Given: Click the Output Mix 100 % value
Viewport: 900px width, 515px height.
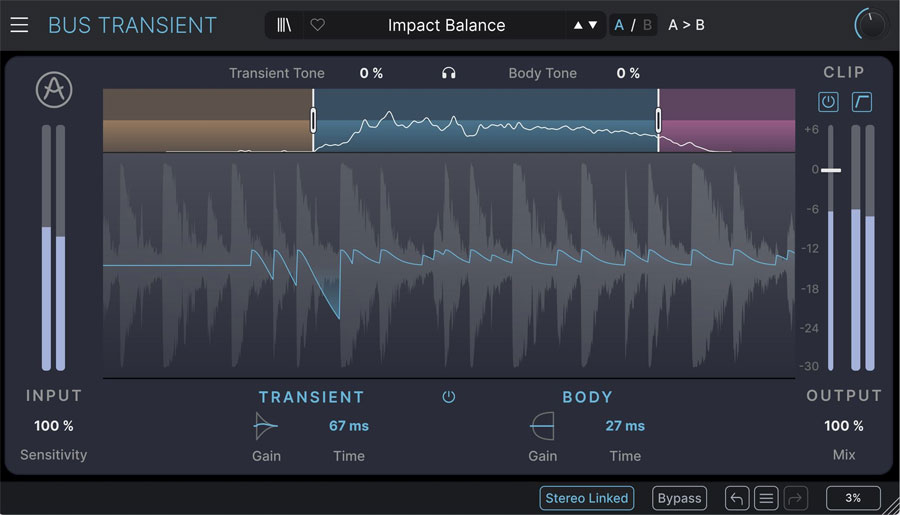Looking at the screenshot, I should [844, 426].
